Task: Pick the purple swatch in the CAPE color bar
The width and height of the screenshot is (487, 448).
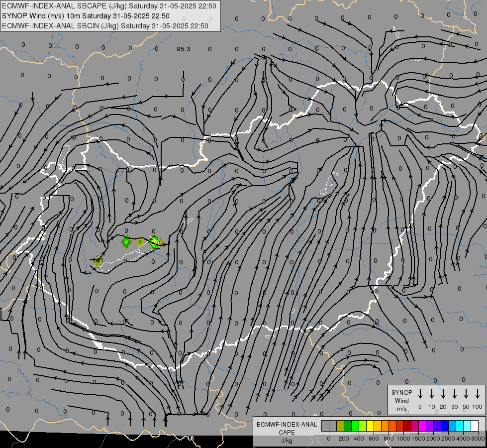Action: (430, 426)
